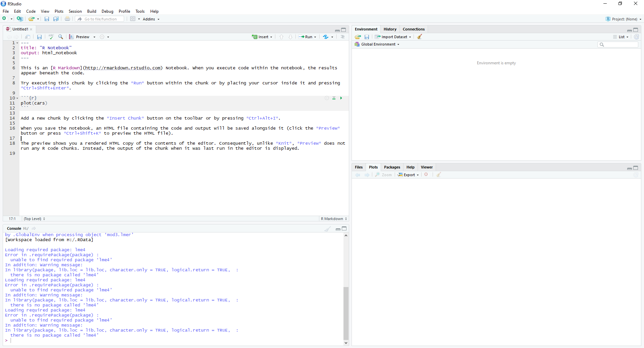Remove the current plot with the red X
Screen dimensions: 644x348
coord(426,175)
